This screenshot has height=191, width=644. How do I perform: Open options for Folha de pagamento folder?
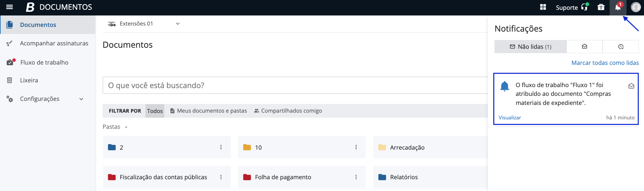click(x=356, y=177)
